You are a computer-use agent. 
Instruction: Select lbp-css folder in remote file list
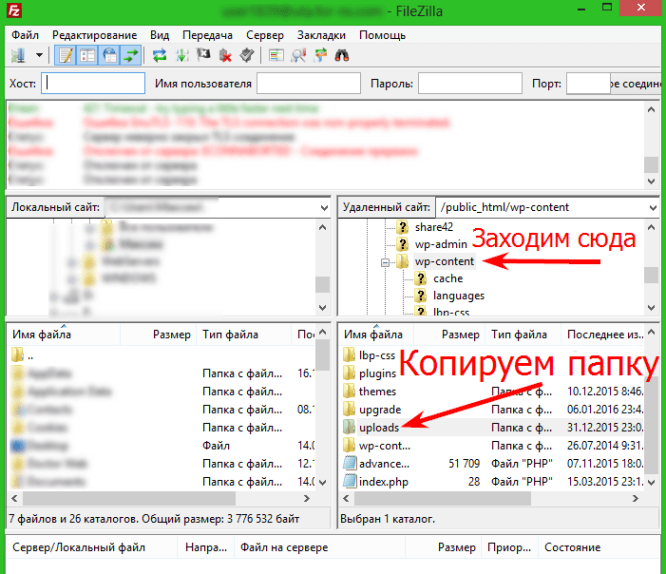[377, 355]
